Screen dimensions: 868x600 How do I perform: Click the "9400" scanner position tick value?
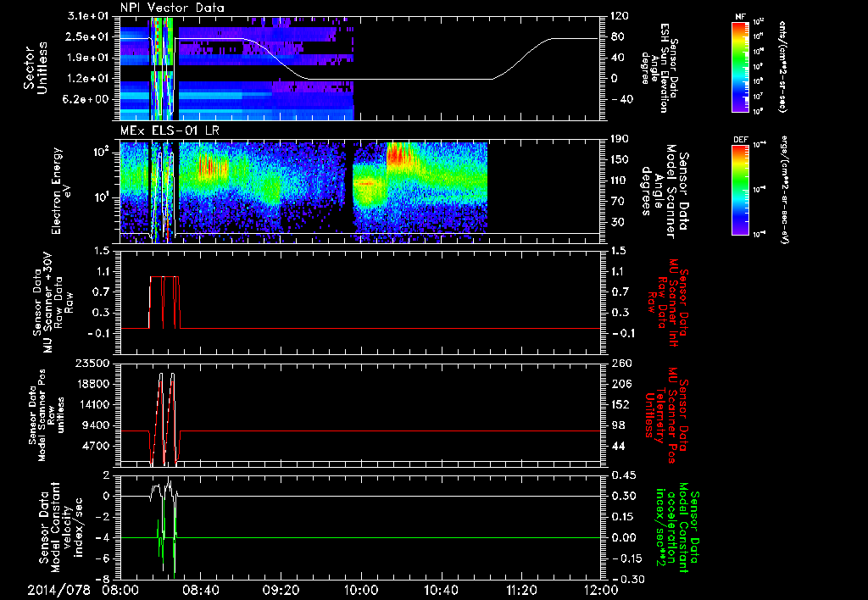[x=95, y=425]
